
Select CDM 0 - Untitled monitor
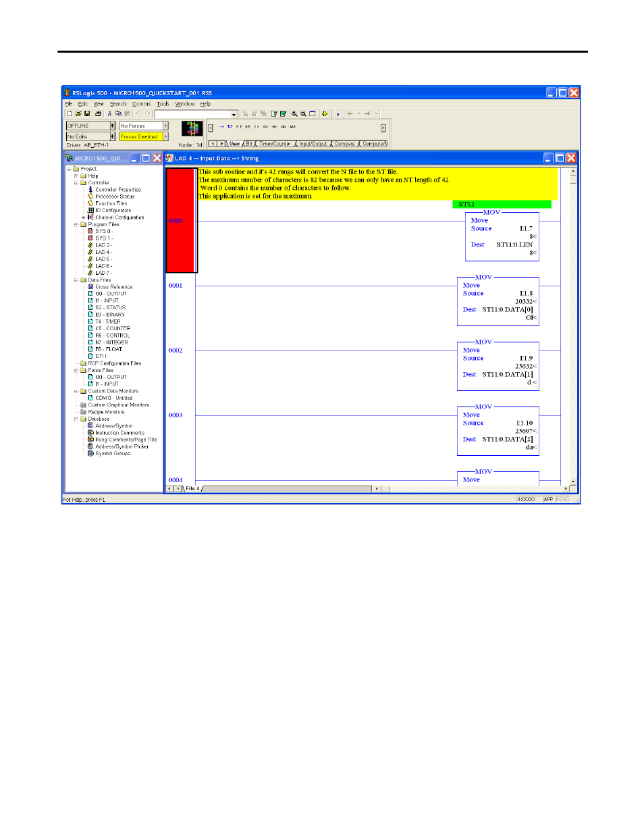pos(114,398)
